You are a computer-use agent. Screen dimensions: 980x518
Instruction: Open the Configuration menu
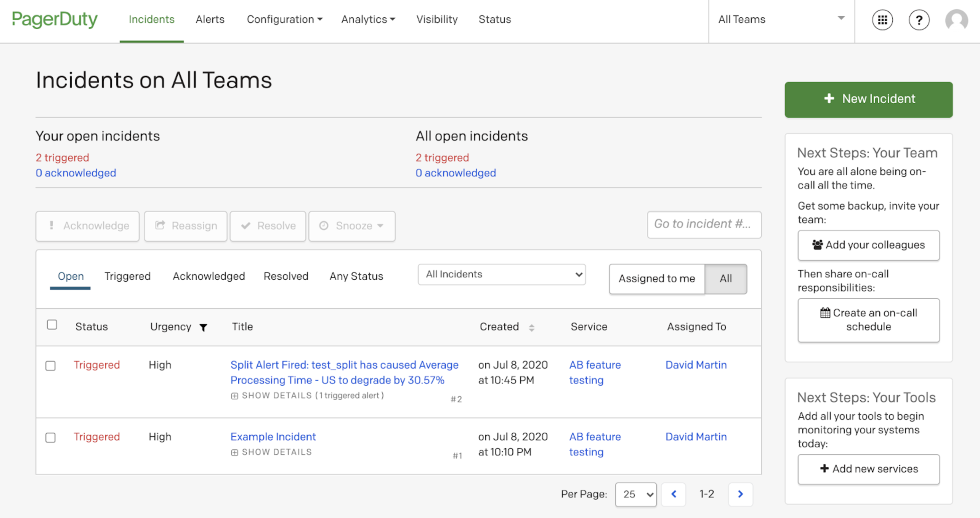tap(284, 19)
